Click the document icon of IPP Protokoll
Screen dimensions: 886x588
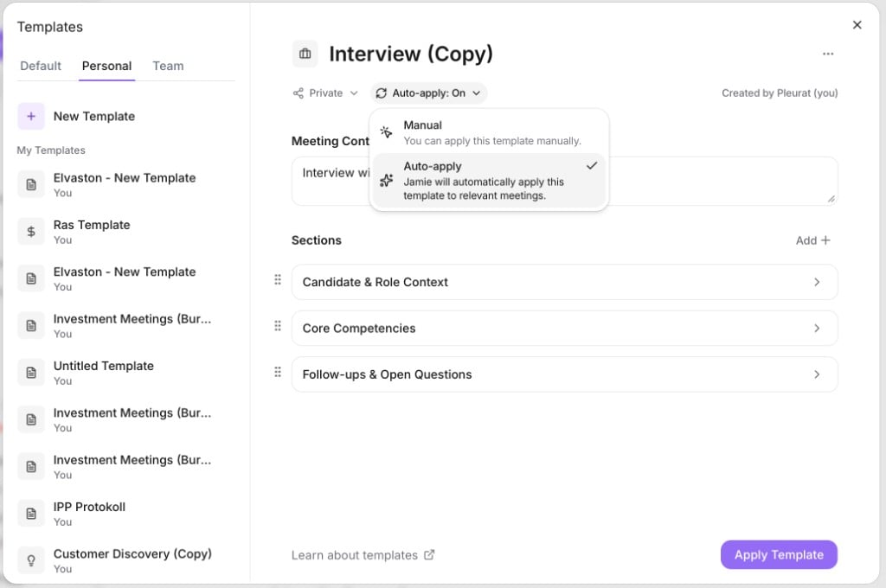tap(31, 514)
